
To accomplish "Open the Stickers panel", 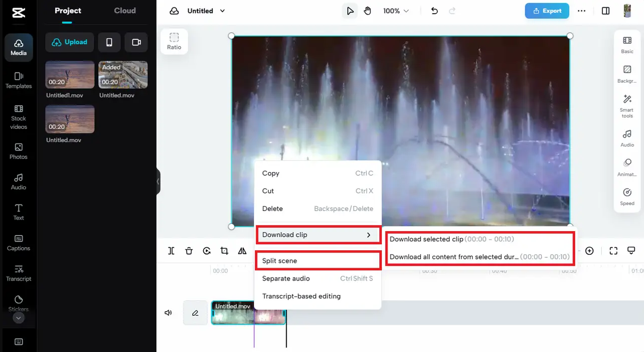I will (x=19, y=303).
